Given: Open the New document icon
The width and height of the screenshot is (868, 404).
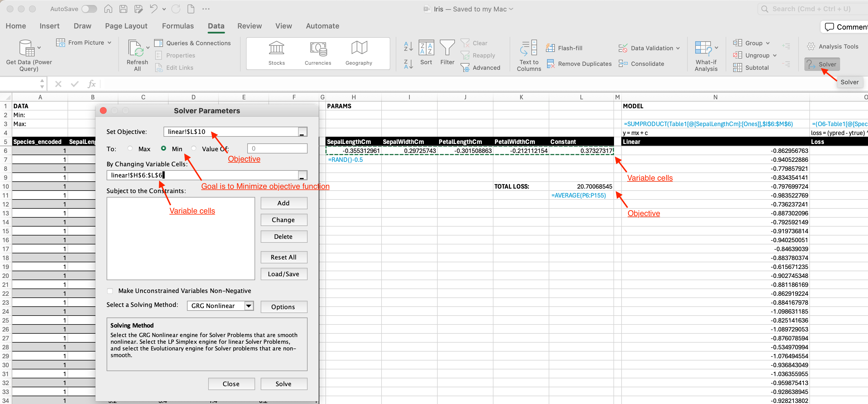Looking at the screenshot, I should pos(191,9).
